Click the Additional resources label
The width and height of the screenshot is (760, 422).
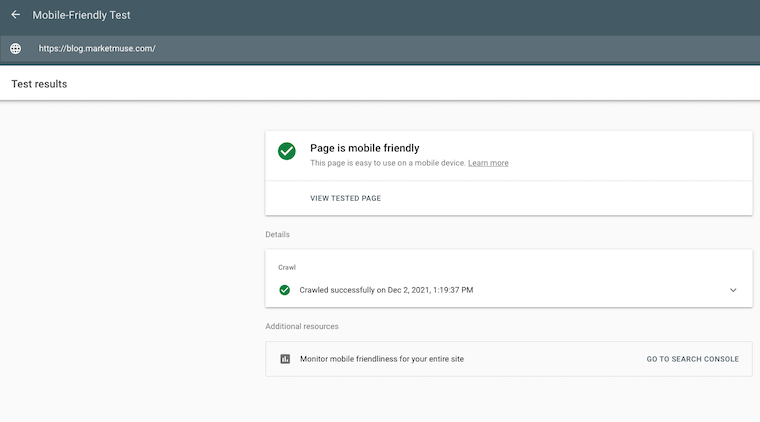[x=301, y=327]
